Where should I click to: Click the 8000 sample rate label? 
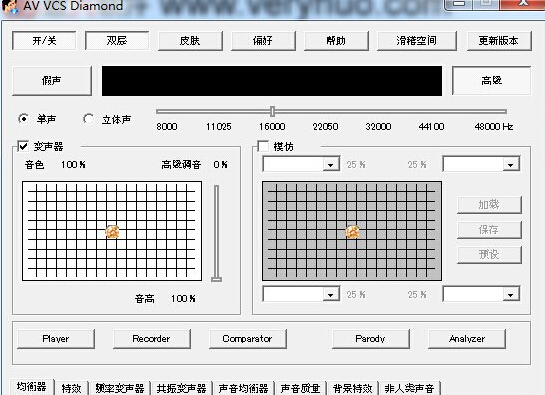[x=167, y=127]
